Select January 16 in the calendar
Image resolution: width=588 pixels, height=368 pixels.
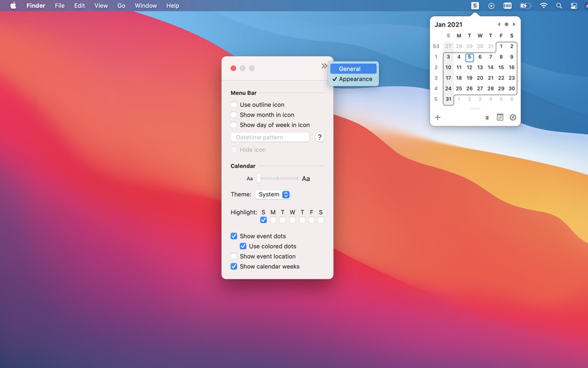pos(511,67)
